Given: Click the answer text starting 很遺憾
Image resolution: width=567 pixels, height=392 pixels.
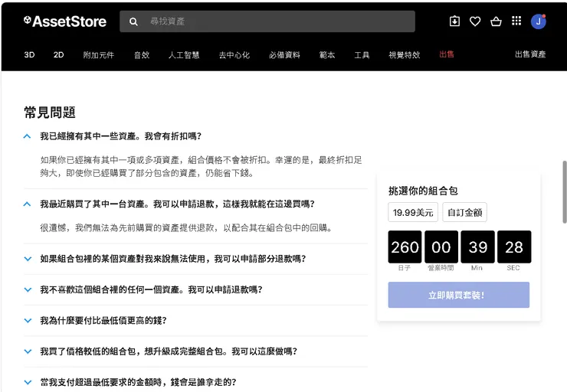Looking at the screenshot, I should (186, 228).
